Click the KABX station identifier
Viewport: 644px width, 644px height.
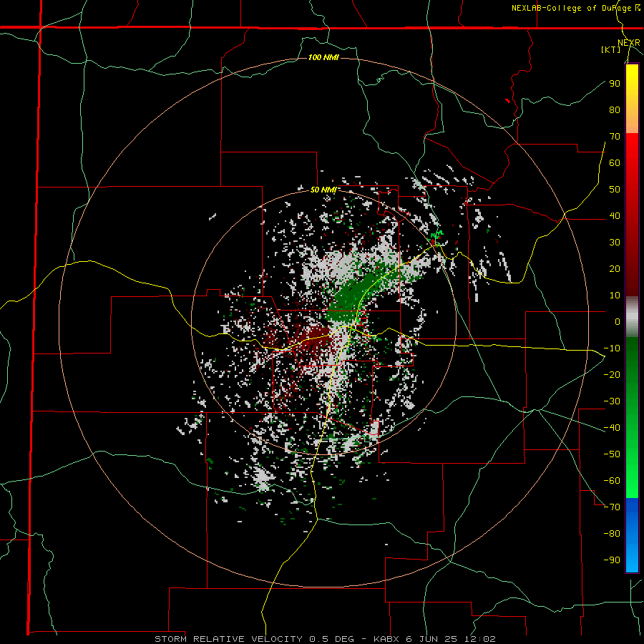tap(388, 639)
